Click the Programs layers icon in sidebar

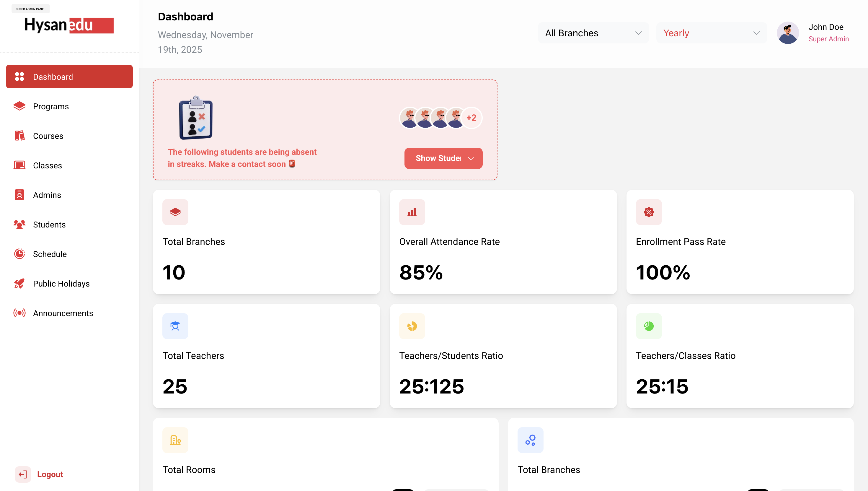tap(19, 106)
